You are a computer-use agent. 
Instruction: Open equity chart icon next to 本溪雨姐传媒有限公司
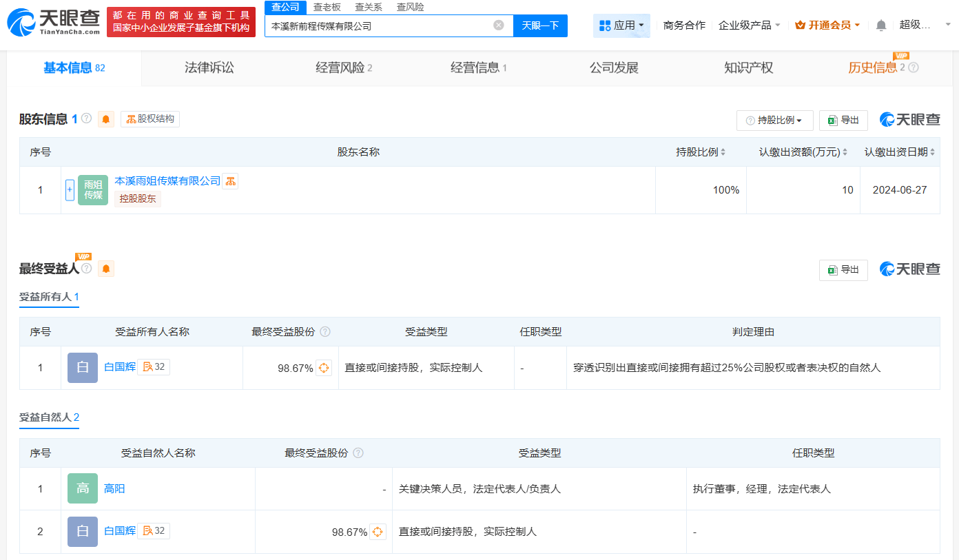(x=230, y=181)
